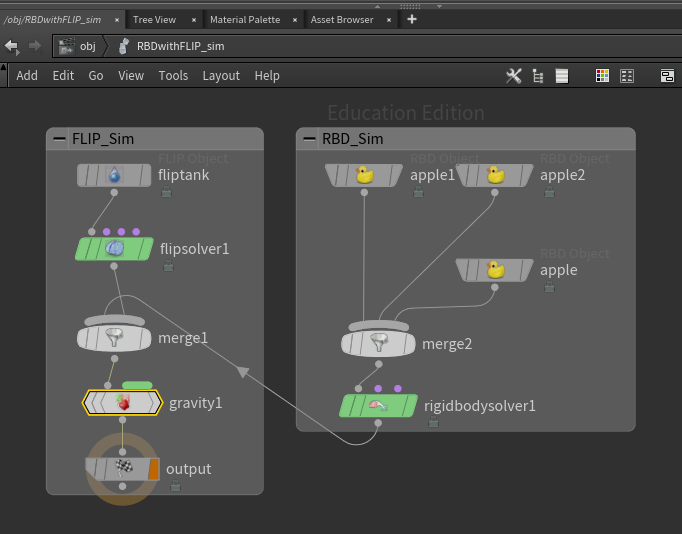
Task: Select the flipsolver1 node icon
Action: point(114,249)
